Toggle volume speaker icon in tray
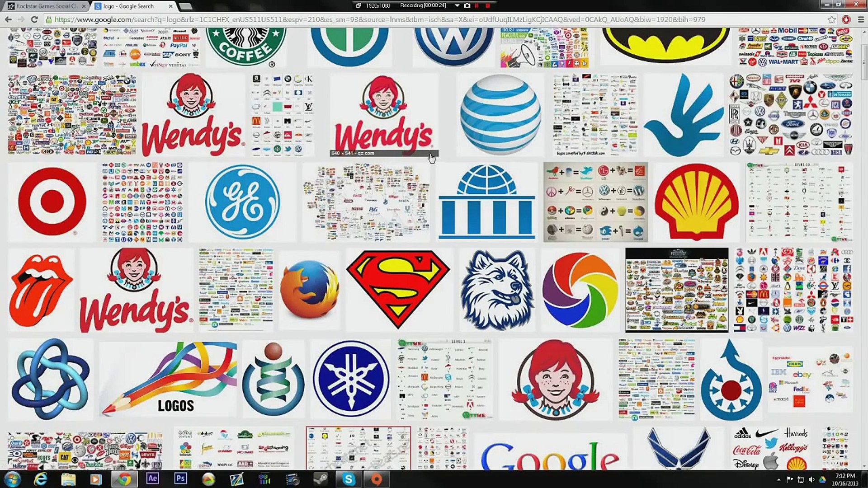Screen dimensions: 868x488 coord(811,479)
